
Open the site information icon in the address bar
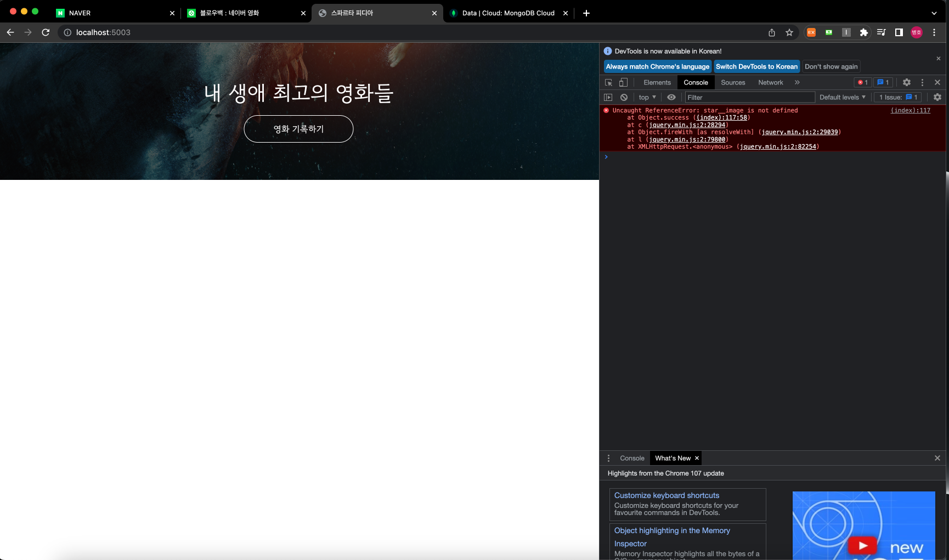[67, 32]
